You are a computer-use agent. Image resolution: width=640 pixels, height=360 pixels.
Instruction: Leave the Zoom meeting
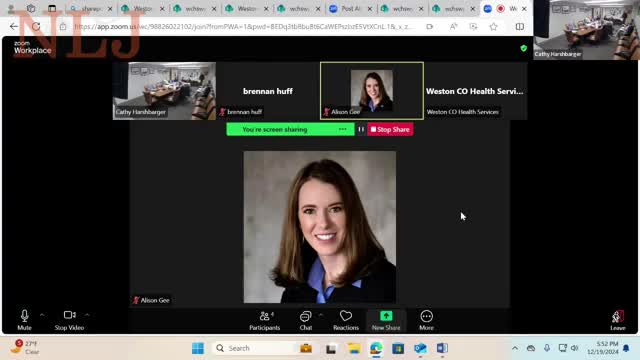pyautogui.click(x=618, y=320)
